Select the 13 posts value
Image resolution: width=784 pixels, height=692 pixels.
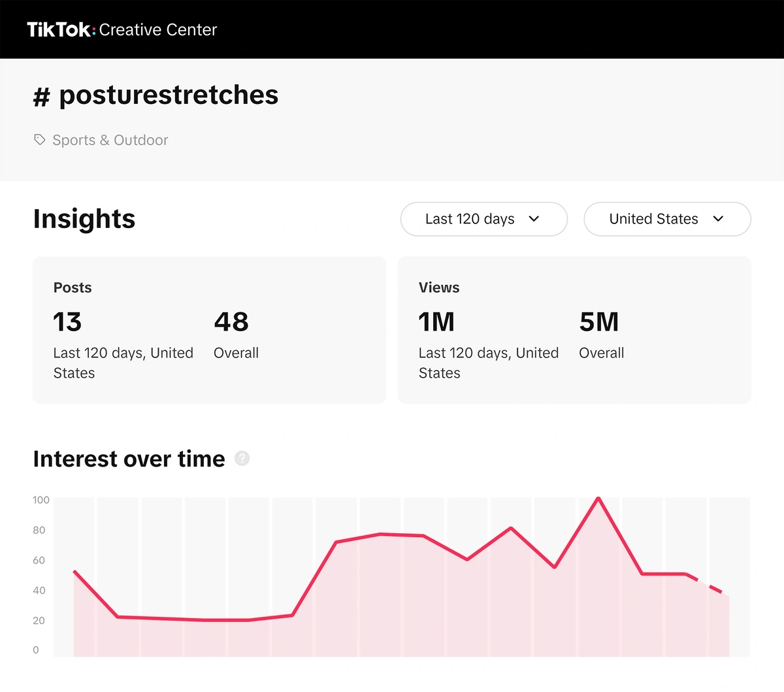point(67,321)
